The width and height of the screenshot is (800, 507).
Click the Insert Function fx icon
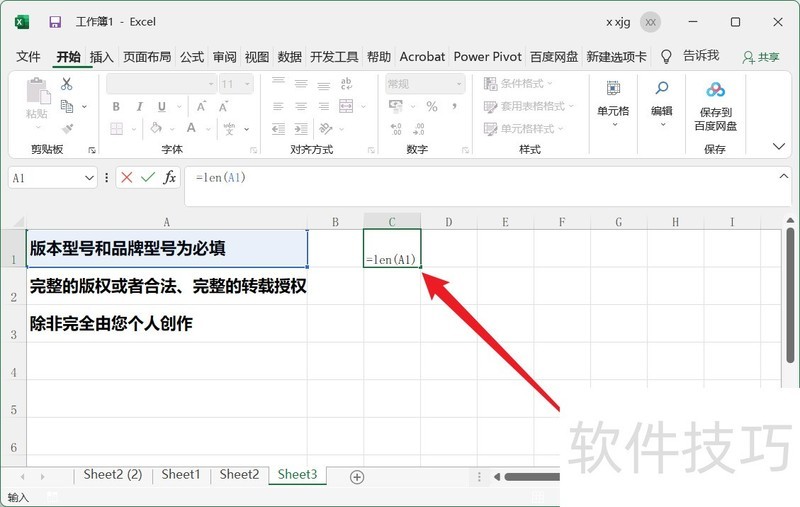pyautogui.click(x=170, y=177)
